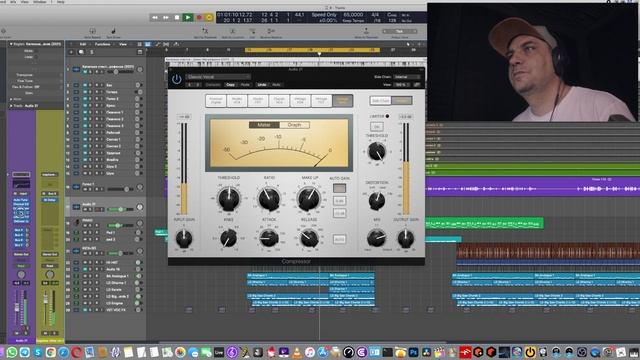The height and width of the screenshot is (360, 640).
Task: Select the Platinum Digital compressor model tab
Action: pyautogui.click(x=216, y=100)
